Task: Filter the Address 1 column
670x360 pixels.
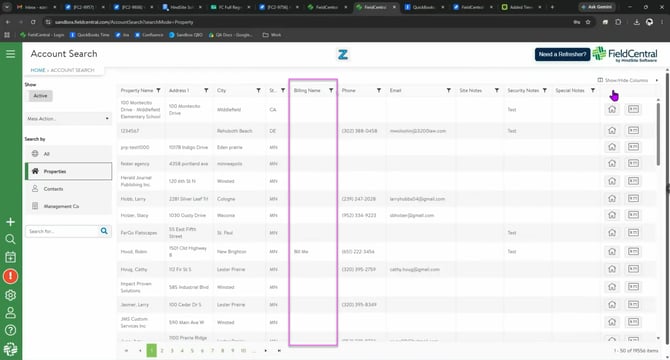Action: [206, 91]
